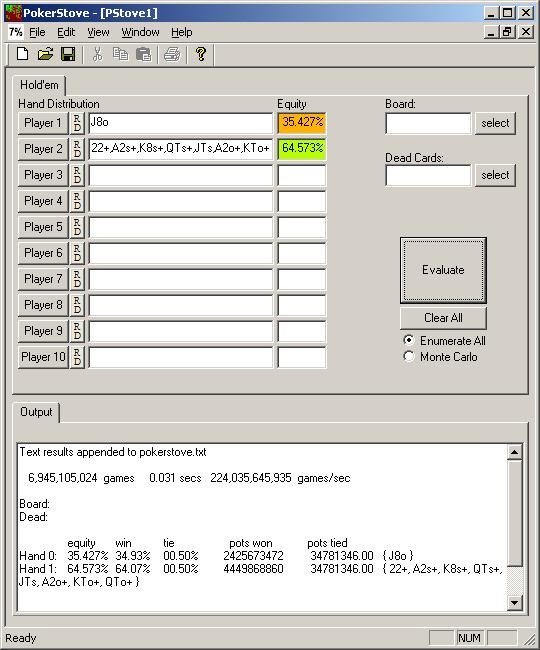Click the Paste clipboard toolbar icon

[x=143, y=54]
